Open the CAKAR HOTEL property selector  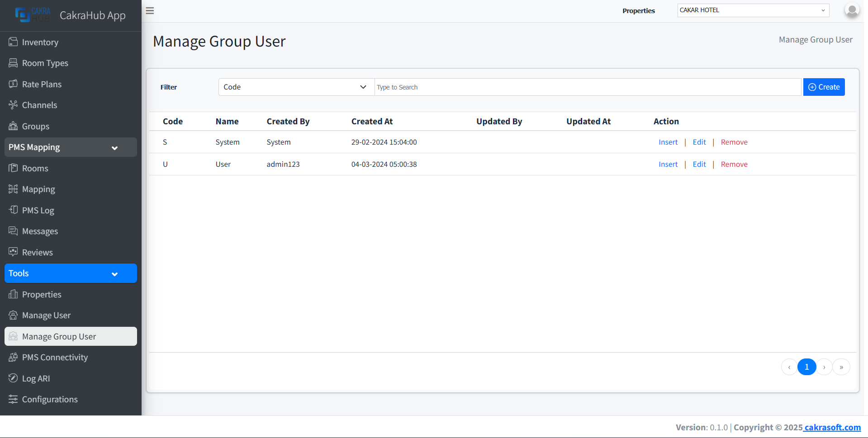752,10
